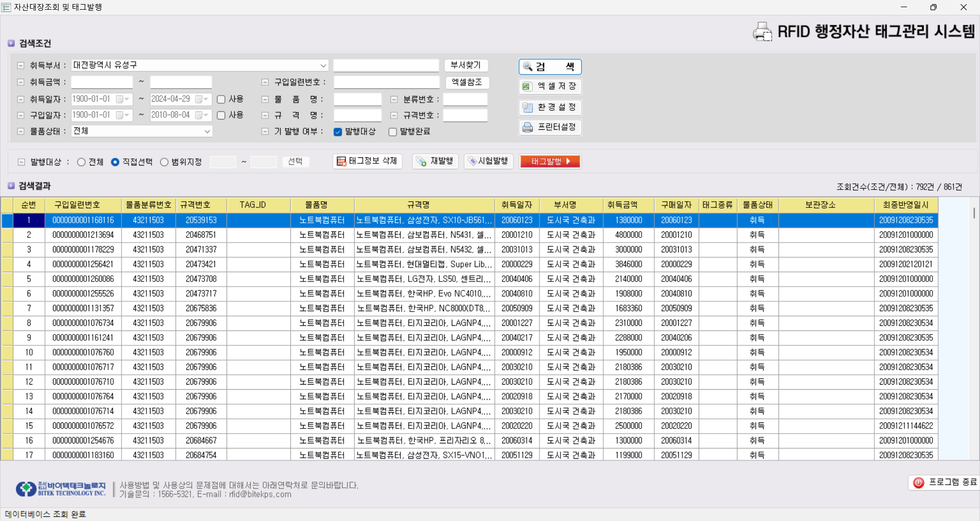Sort by 구입일련번호 column header
The image size is (980, 521).
coord(83,205)
